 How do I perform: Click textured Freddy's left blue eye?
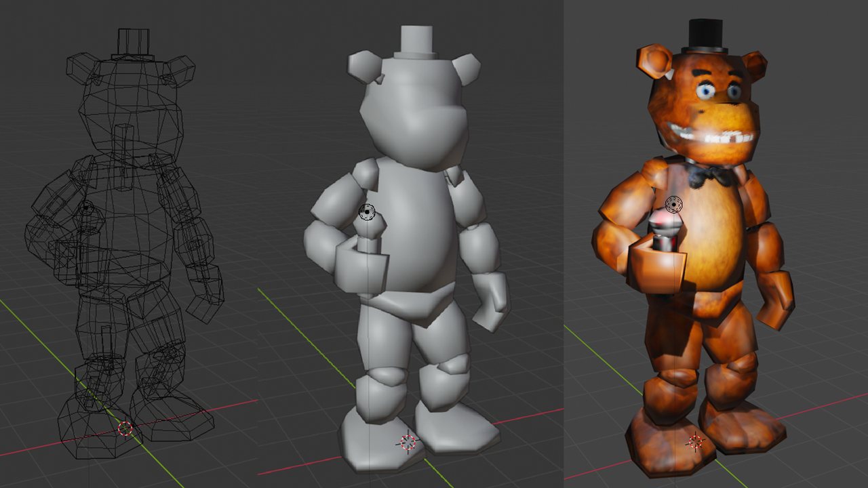point(707,91)
